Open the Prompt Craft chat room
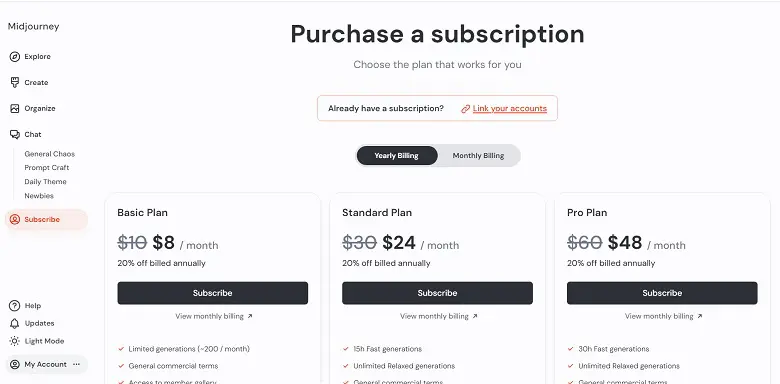Screen dimensions: 780x384 [x=47, y=168]
